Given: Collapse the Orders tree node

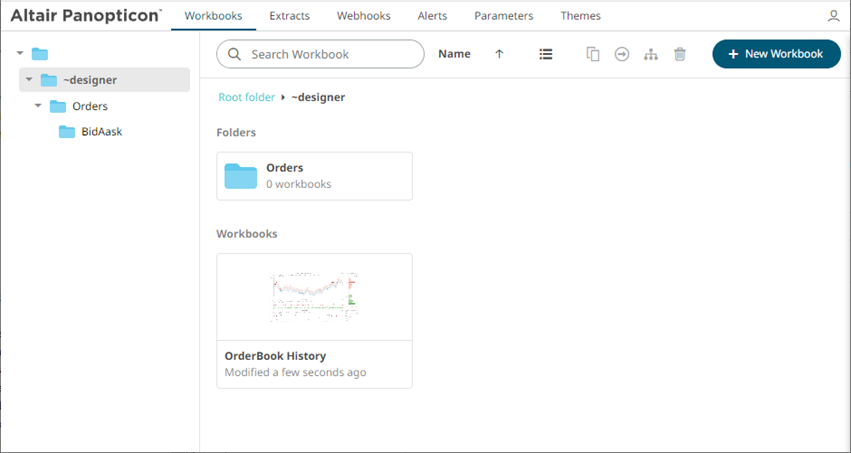Looking at the screenshot, I should [x=38, y=106].
